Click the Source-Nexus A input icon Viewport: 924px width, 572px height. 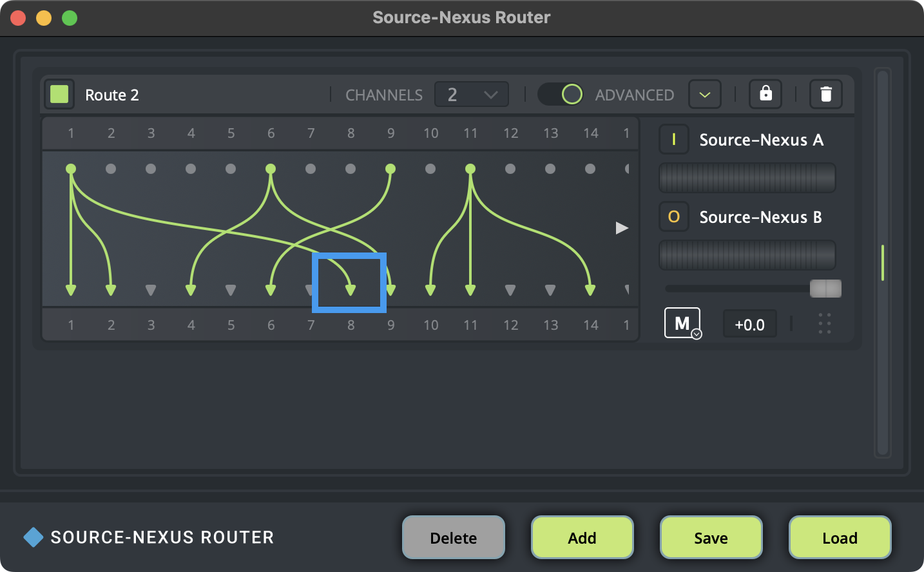pos(674,140)
